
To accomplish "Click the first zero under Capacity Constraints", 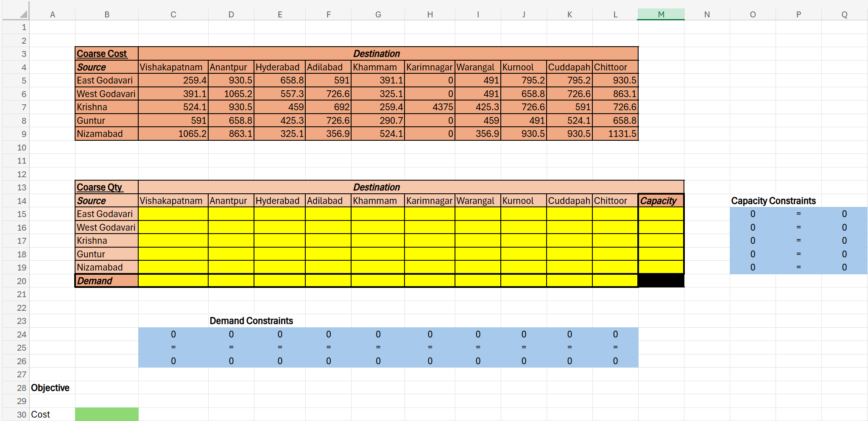I will click(x=753, y=214).
